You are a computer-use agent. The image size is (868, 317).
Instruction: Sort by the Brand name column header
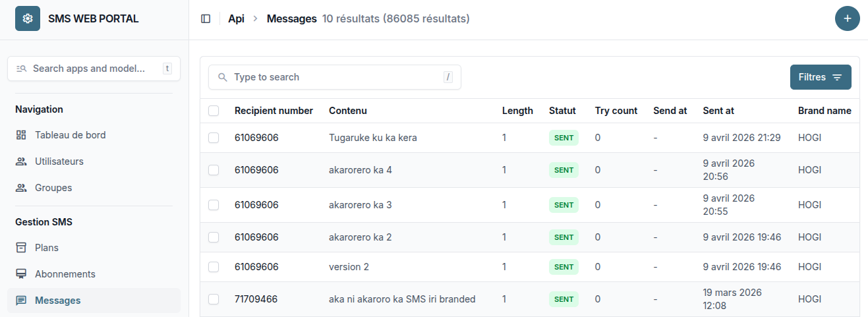click(825, 111)
